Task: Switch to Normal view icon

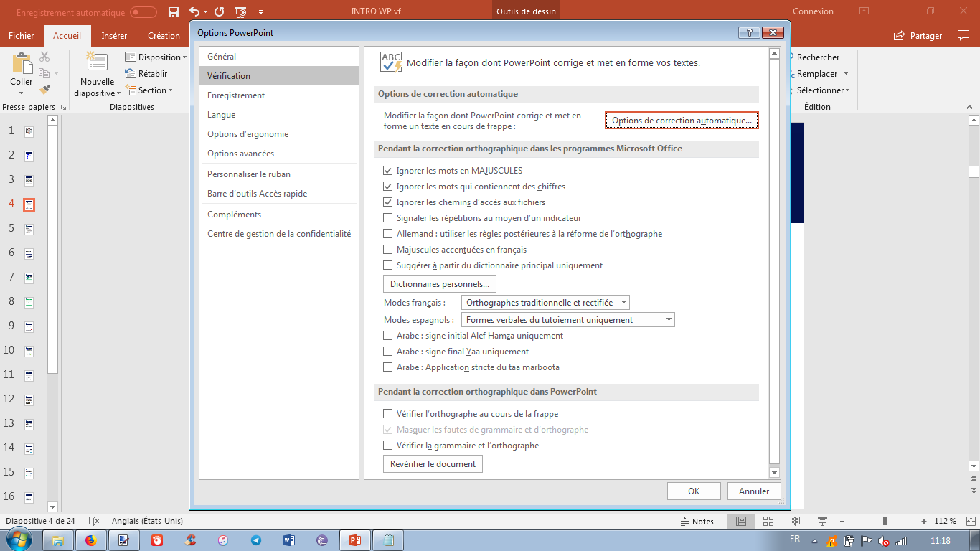Action: coord(741,521)
